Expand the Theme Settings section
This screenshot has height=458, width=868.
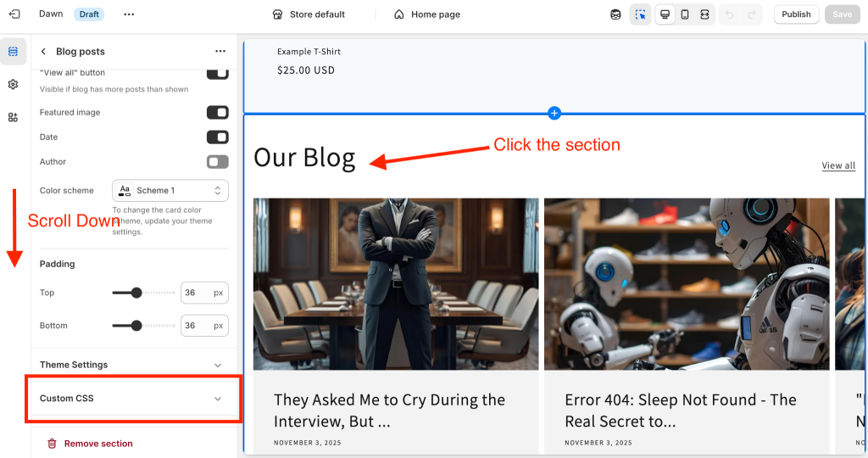[131, 365]
